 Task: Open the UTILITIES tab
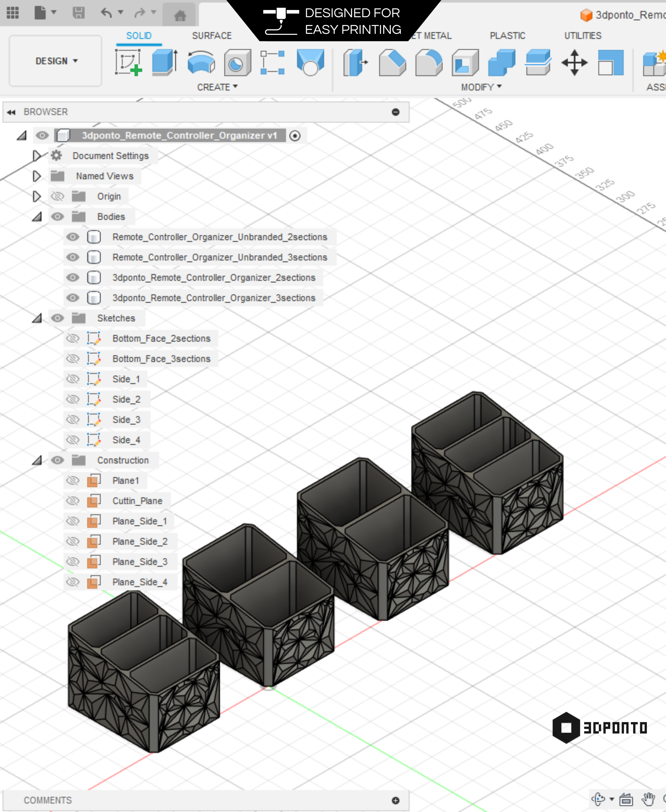pos(582,36)
